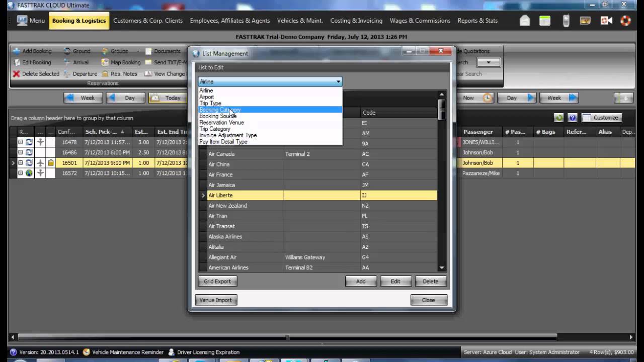Click the blue question mark help icon
The width and height of the screenshot is (644, 362).
click(573, 118)
